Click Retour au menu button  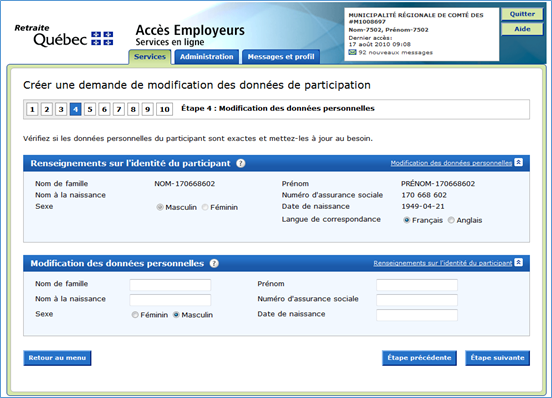point(57,358)
